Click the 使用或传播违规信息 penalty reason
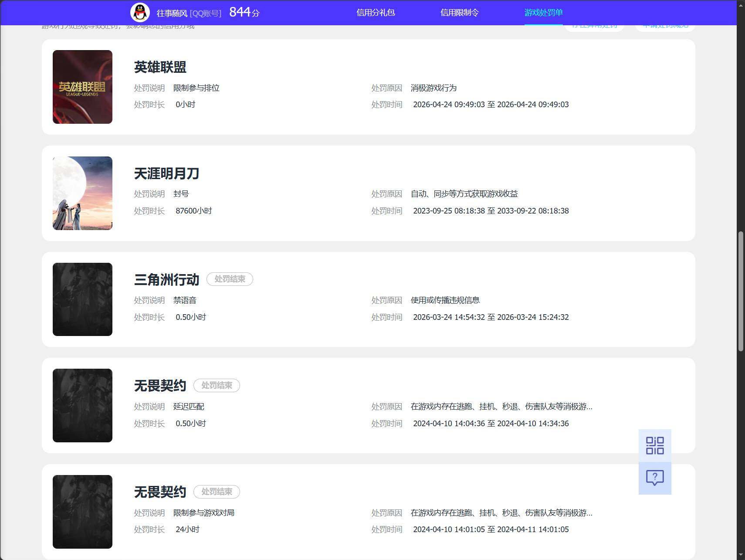Image resolution: width=745 pixels, height=560 pixels. tap(445, 300)
